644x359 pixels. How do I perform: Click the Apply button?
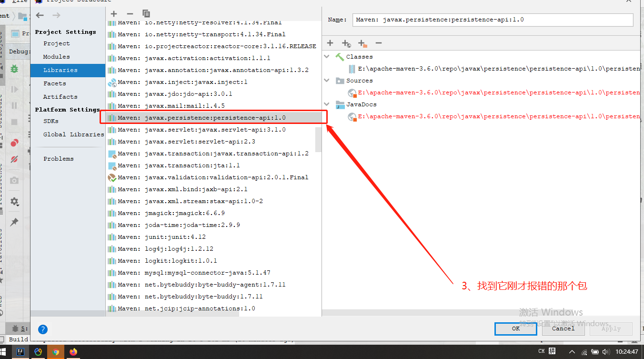tap(611, 328)
